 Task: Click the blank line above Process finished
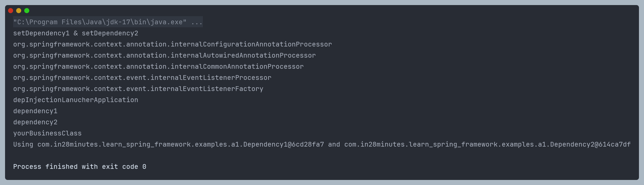322,156
